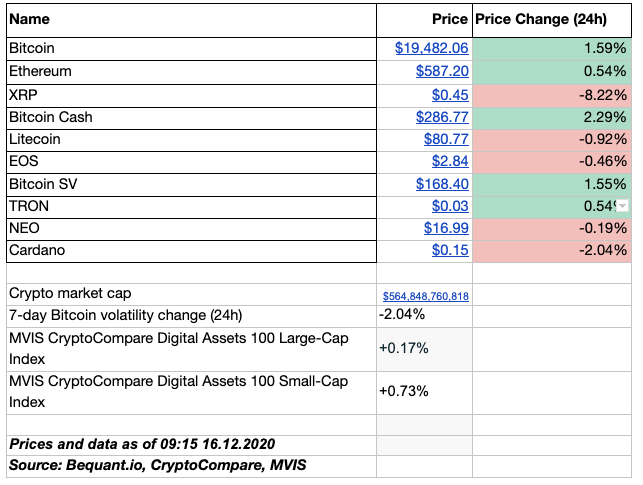Select the Source: Bequant.io, CryptoCompare, MVIS cell
This screenshot has height=485, width=643.
click(x=190, y=465)
